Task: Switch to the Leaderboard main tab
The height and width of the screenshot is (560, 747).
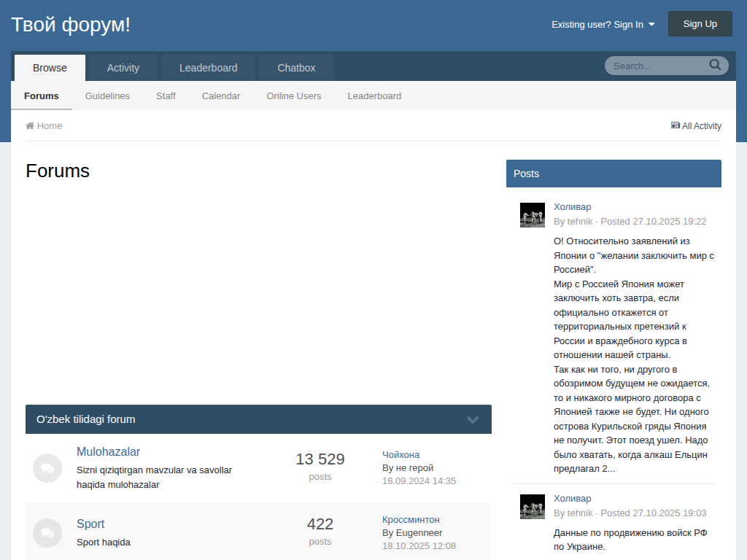Action: coord(208,68)
